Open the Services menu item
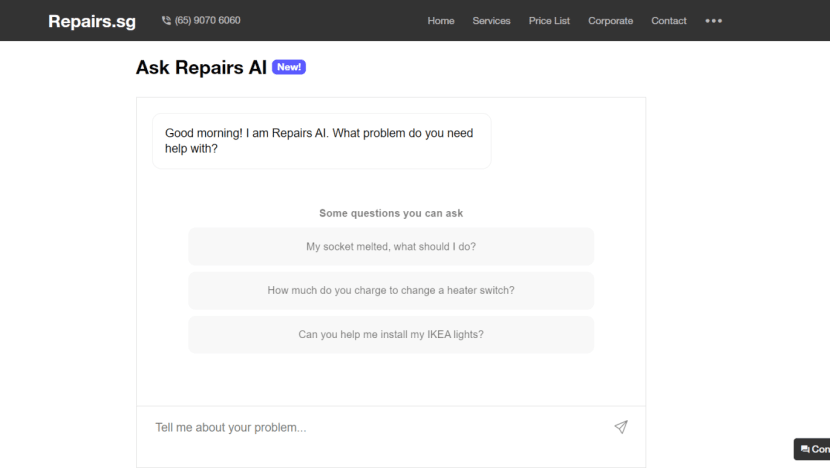Image resolution: width=830 pixels, height=468 pixels. coord(491,21)
